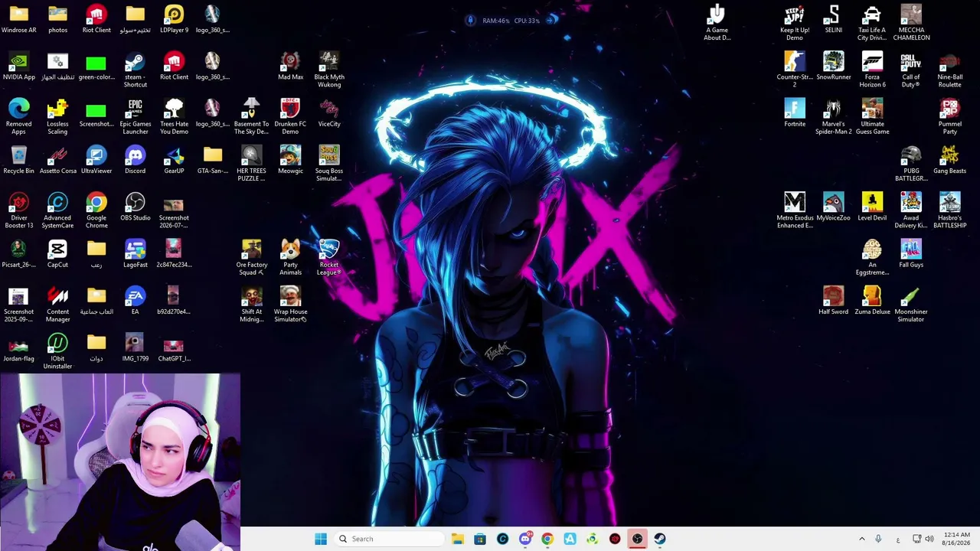Select the Mad Max game shortcut

290,67
